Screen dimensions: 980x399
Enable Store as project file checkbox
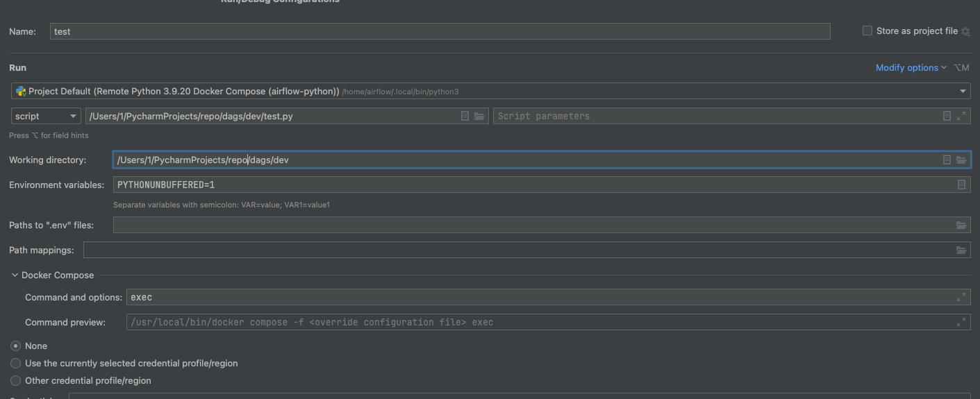[x=867, y=31]
